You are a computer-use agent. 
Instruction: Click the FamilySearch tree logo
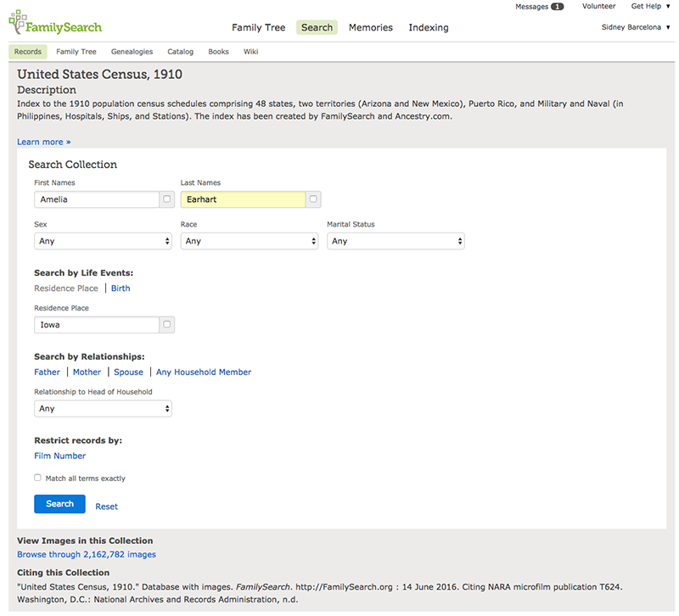17,22
